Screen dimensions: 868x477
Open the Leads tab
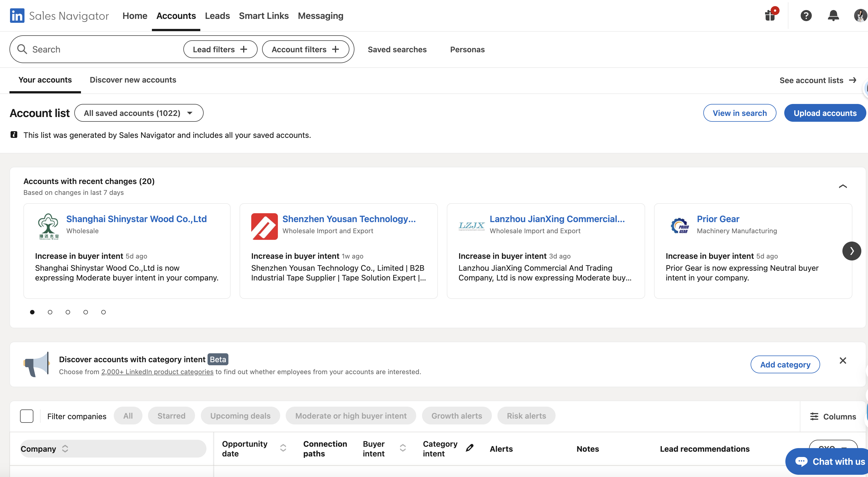coord(217,16)
